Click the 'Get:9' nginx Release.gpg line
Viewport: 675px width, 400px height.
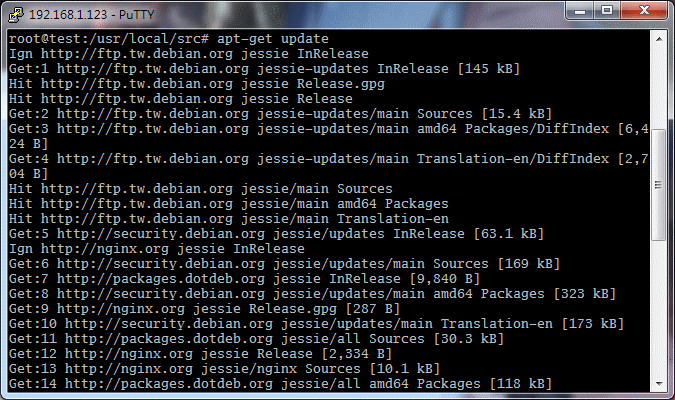point(204,309)
